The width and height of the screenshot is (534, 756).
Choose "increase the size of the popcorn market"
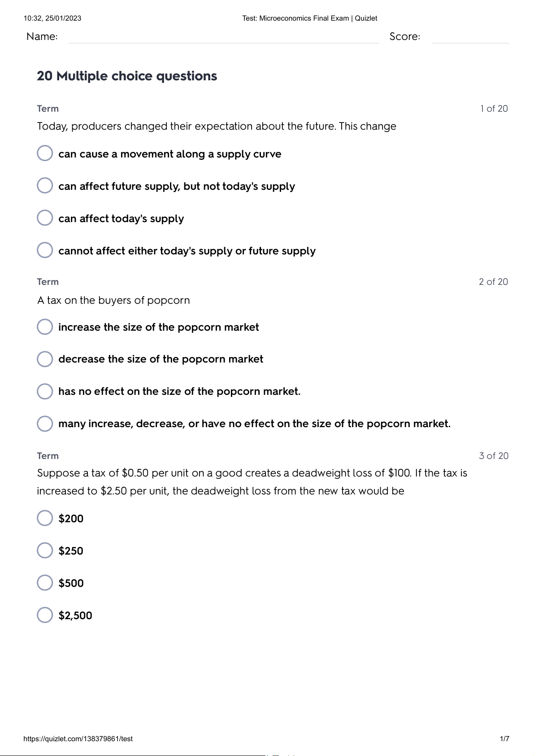point(45,327)
